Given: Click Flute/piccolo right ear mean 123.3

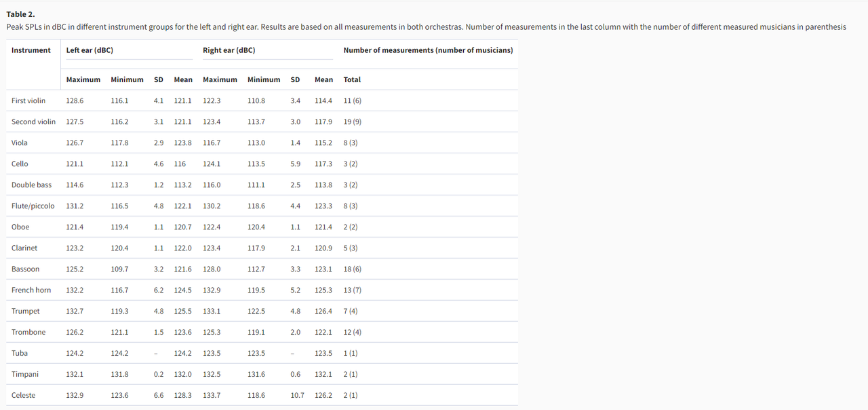Looking at the screenshot, I should [x=323, y=206].
